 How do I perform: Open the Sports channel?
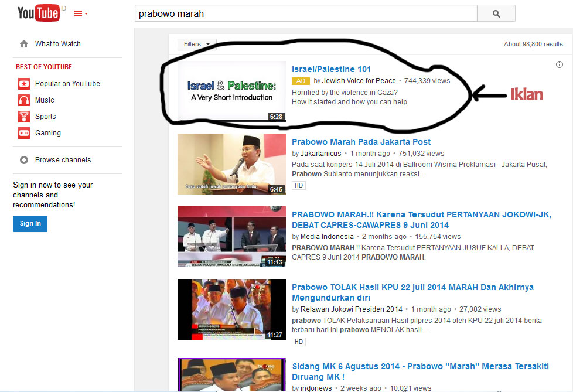point(45,117)
